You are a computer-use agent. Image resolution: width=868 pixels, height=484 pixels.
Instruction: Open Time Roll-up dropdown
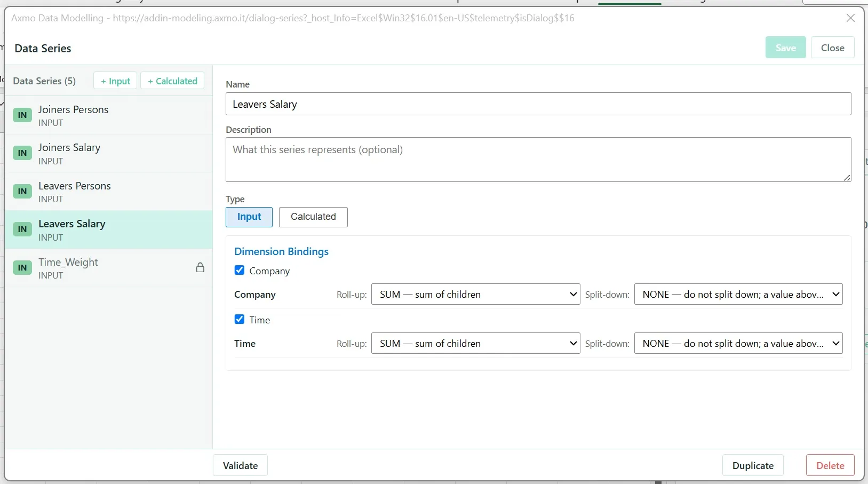click(476, 343)
